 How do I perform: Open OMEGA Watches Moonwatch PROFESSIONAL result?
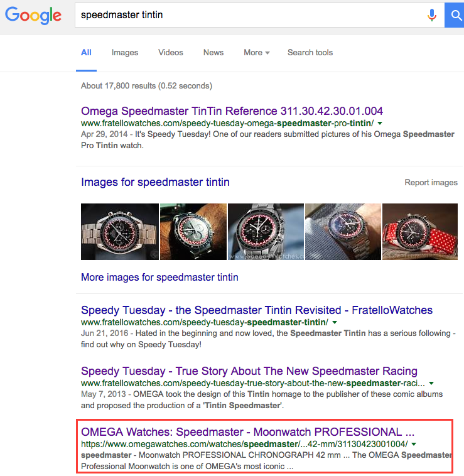(x=248, y=432)
